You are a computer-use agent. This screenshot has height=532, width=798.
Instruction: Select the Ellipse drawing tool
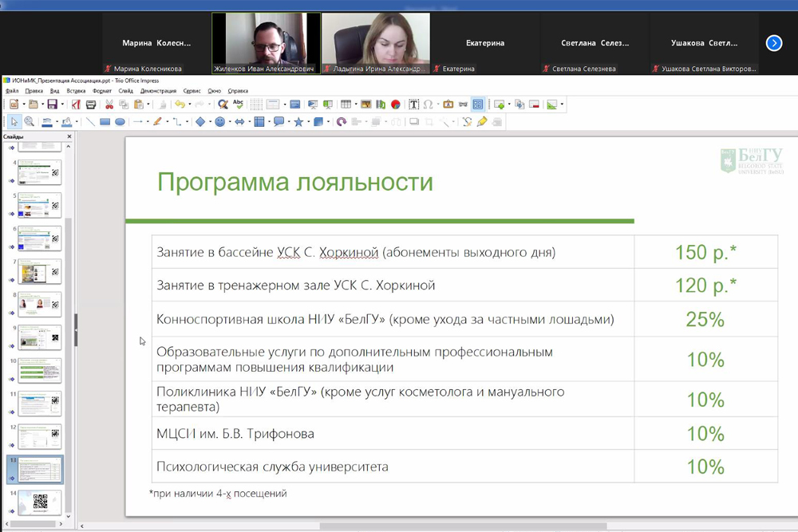click(x=120, y=122)
